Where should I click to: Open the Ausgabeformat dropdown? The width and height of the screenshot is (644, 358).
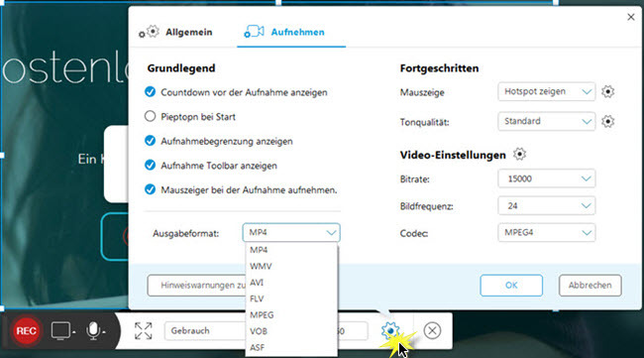click(291, 233)
